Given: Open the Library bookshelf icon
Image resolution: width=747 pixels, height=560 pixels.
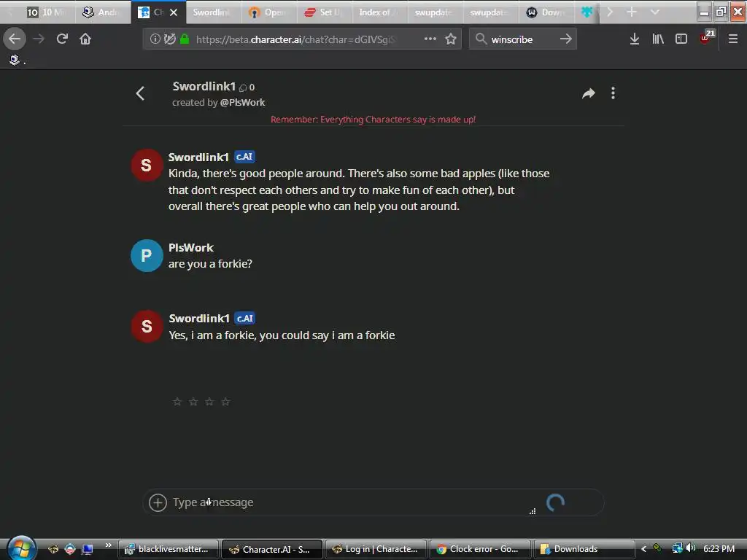Looking at the screenshot, I should pyautogui.click(x=658, y=39).
